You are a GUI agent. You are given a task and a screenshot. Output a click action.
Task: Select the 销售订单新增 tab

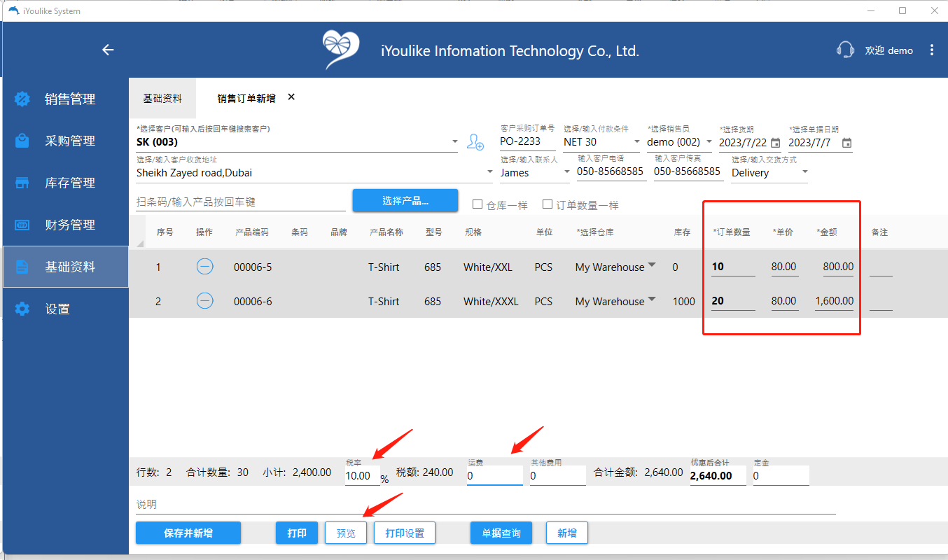(246, 99)
